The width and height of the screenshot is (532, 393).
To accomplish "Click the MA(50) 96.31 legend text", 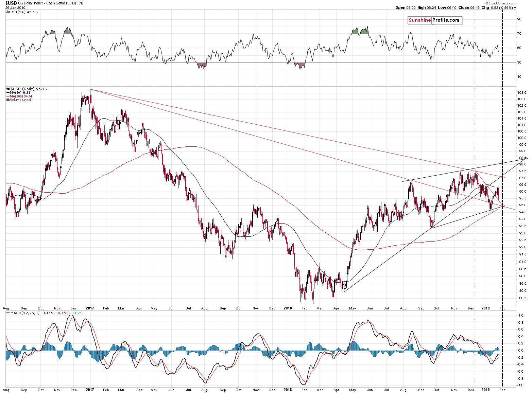I will coord(20,93).
